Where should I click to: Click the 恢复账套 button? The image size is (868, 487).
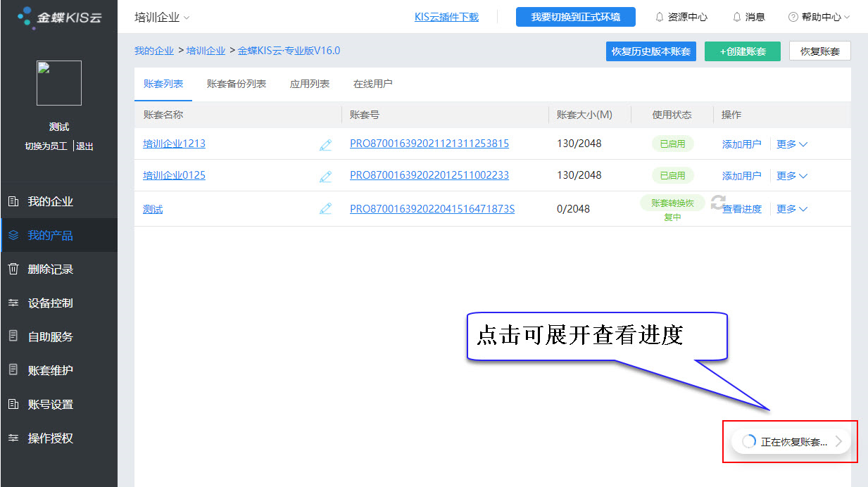[x=820, y=51]
